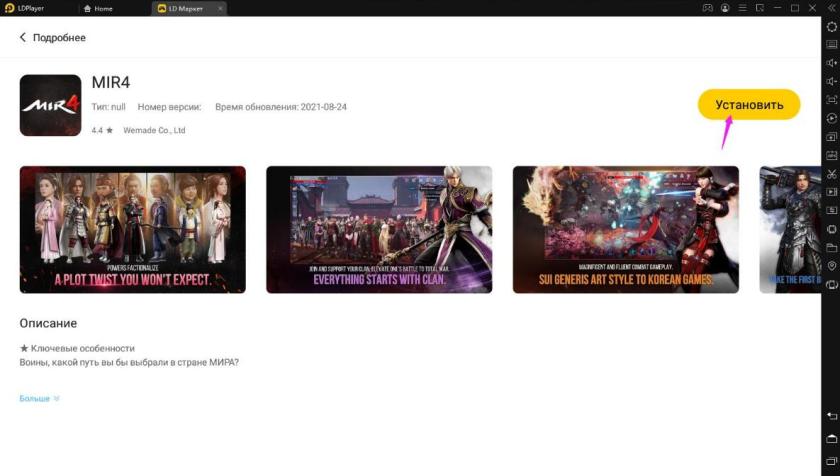Open 'A plot twist you won't expect' screenshot
The width and height of the screenshot is (840, 476).
pos(133,230)
